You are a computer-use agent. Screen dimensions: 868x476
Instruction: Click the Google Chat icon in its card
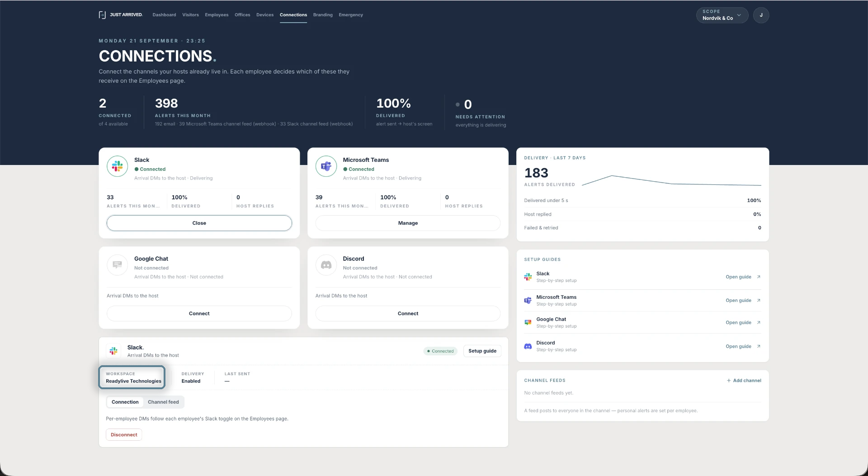point(118,265)
